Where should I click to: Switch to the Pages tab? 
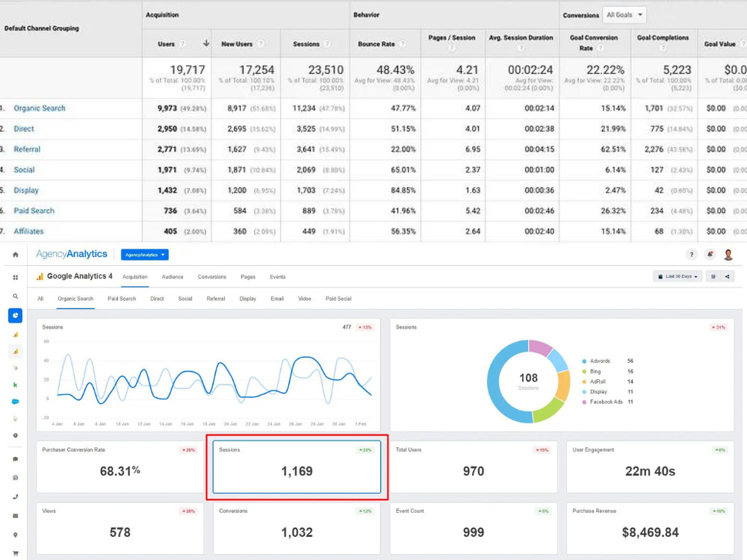pos(248,277)
